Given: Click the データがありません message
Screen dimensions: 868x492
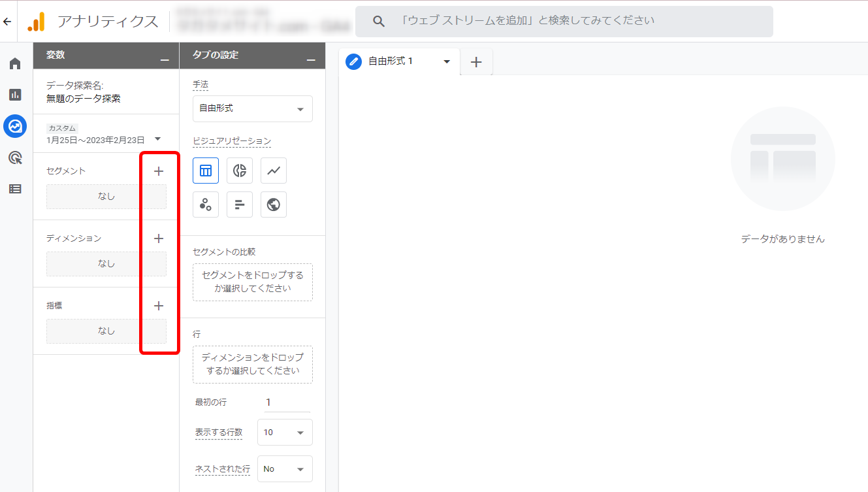Looking at the screenshot, I should point(782,239).
